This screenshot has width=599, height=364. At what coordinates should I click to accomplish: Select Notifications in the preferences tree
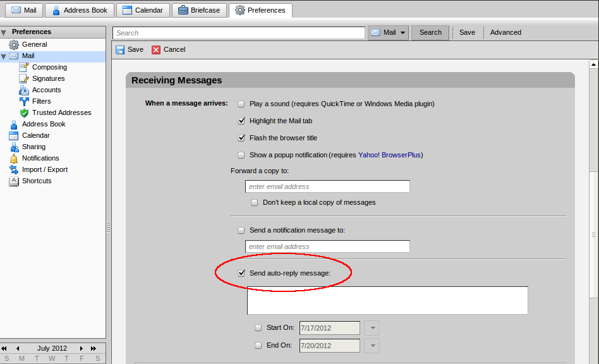click(x=40, y=158)
